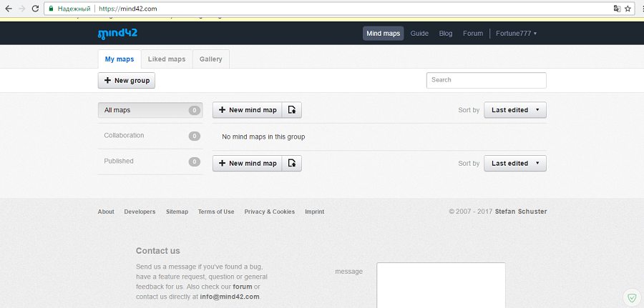Click the New group button
The height and width of the screenshot is (308, 644).
127,80
